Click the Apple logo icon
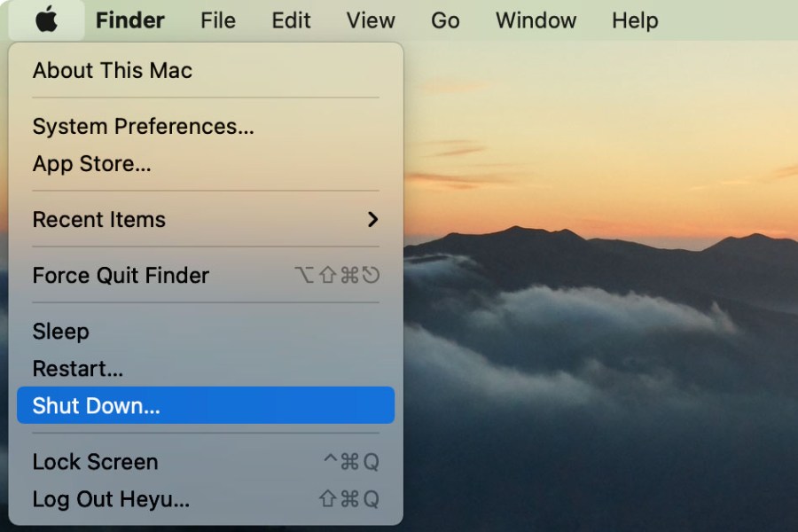The height and width of the screenshot is (532, 798). coord(46,20)
